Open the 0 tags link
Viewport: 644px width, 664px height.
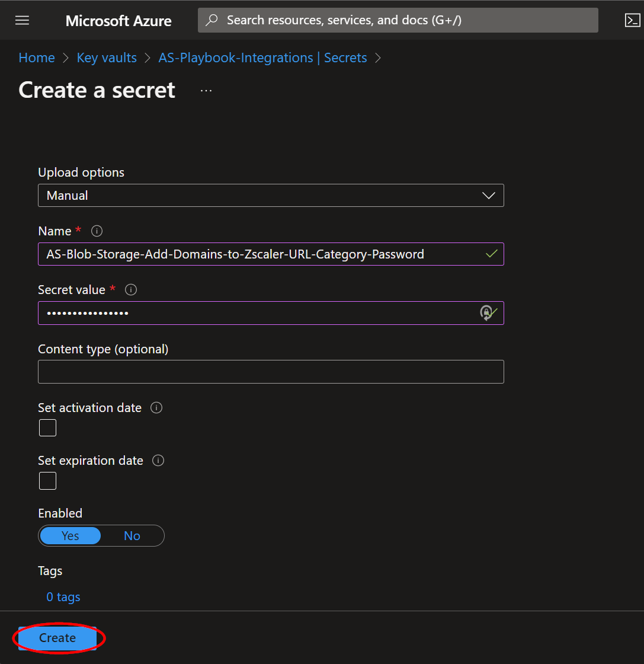[x=63, y=596]
